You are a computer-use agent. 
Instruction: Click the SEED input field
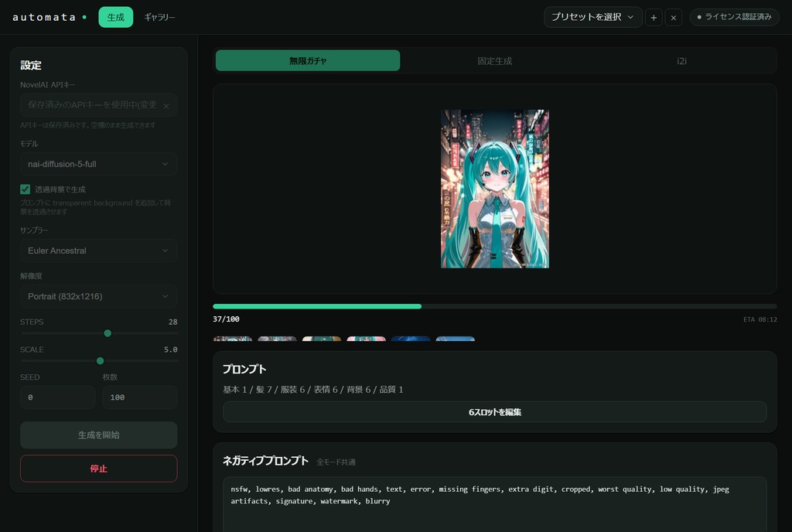[x=57, y=397]
